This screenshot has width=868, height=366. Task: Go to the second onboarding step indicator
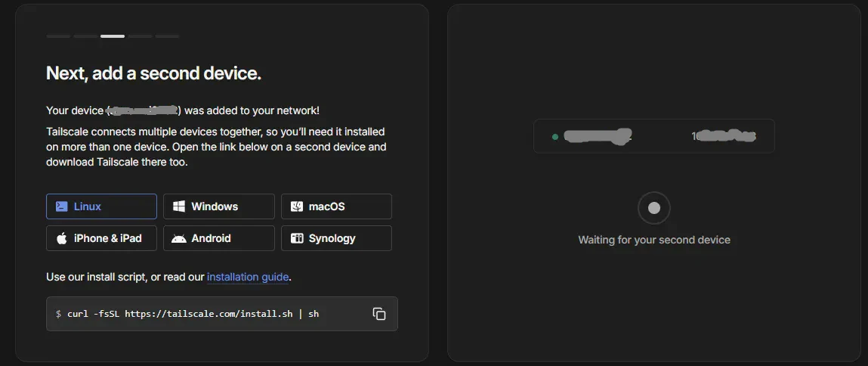[86, 36]
